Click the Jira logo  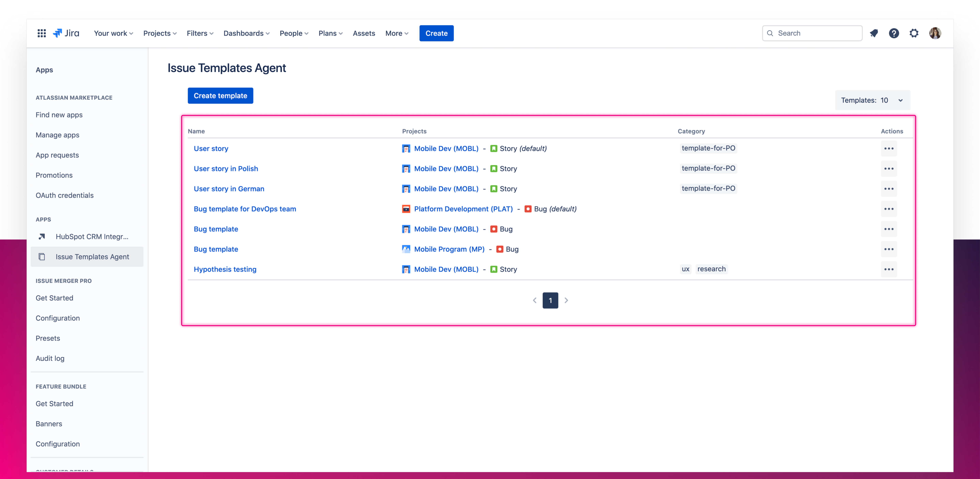(x=66, y=33)
